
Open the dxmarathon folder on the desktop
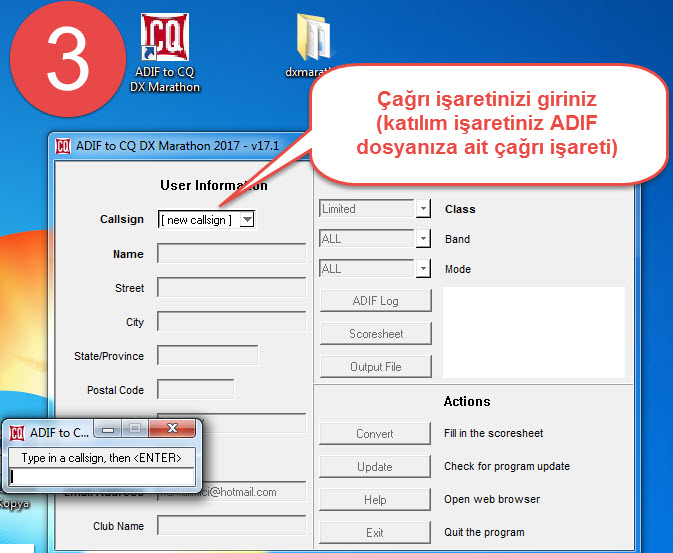pos(312,45)
